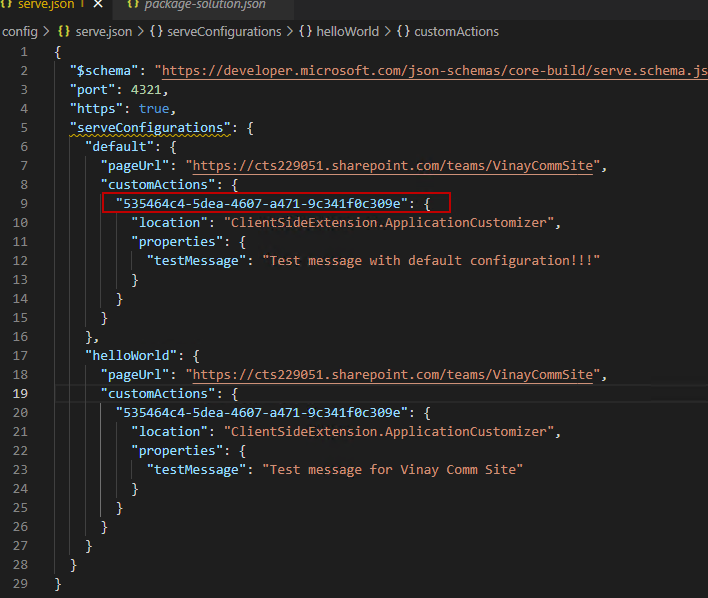Click ApplicationCustomizer value on line 10
708x598 pixels.
pyautogui.click(x=389, y=223)
